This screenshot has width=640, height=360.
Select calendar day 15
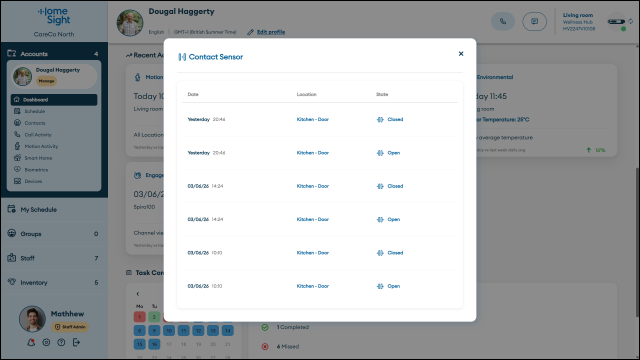[x=140, y=344]
